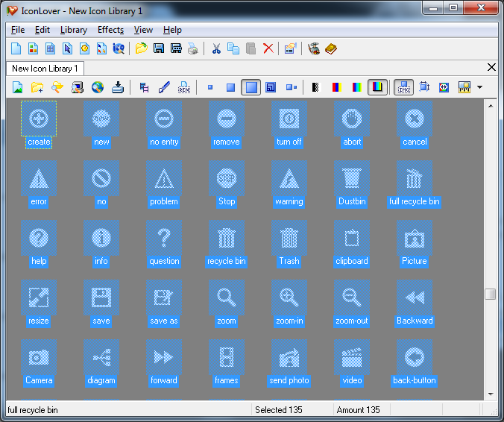Screen dimensions: 504x422
Task: Select the clipboard icon thumbnail
Action: [x=352, y=238]
